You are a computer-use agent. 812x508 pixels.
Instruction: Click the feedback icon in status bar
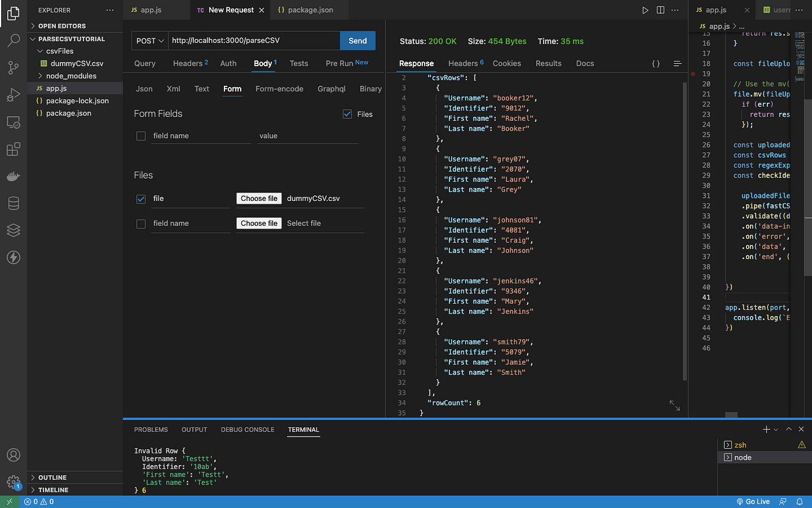click(783, 502)
